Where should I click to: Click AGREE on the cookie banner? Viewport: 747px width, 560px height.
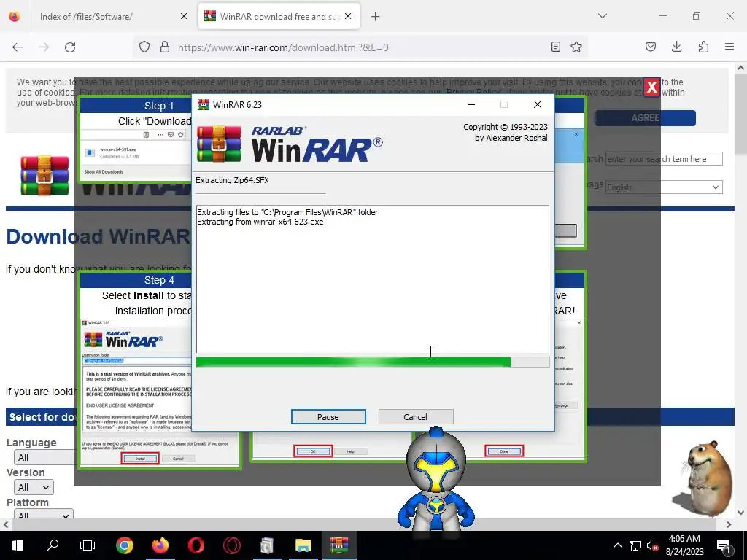point(645,118)
